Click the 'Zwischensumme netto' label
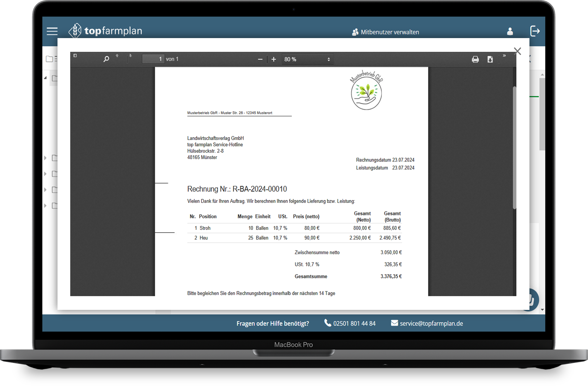Viewport: 588px width, 386px height. click(x=317, y=253)
